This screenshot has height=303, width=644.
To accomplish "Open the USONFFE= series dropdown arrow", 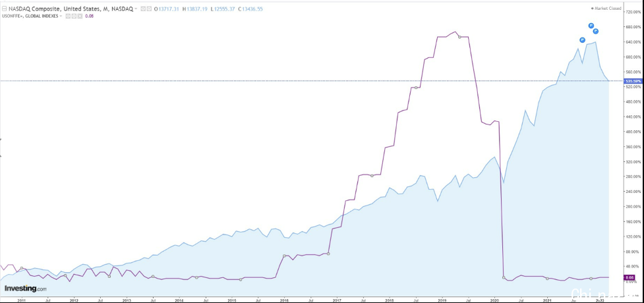I will 61,16.
